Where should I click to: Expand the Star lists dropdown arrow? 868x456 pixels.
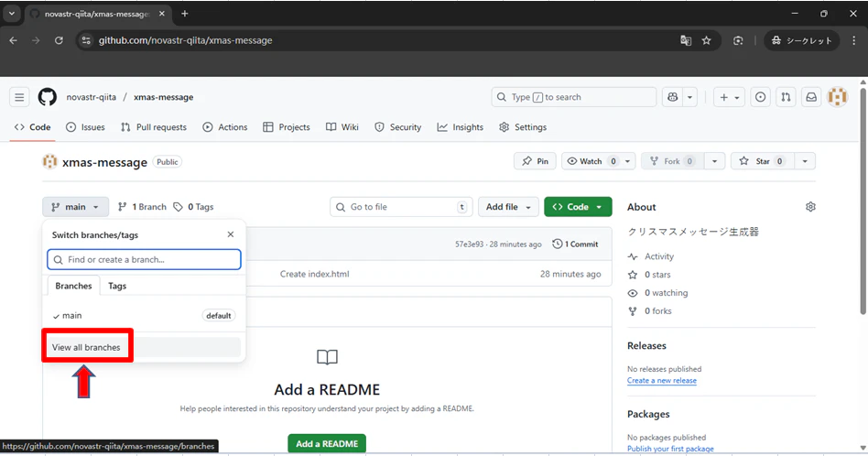(x=805, y=161)
